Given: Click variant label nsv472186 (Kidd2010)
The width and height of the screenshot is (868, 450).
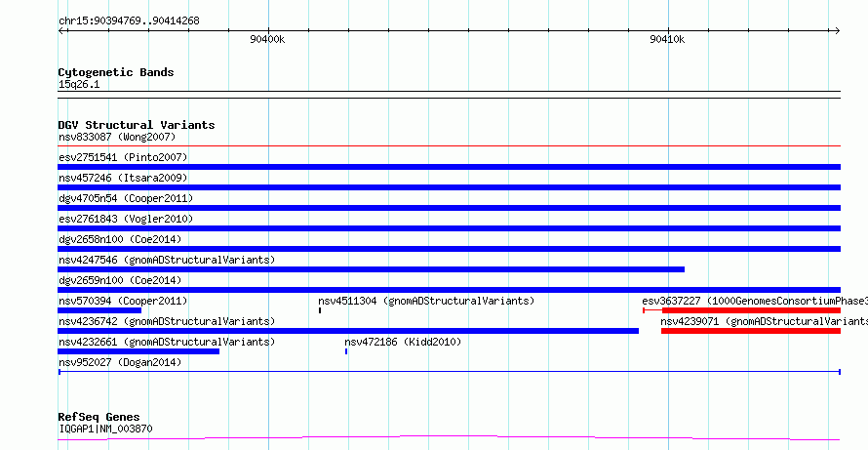Looking at the screenshot, I should coord(403,342).
